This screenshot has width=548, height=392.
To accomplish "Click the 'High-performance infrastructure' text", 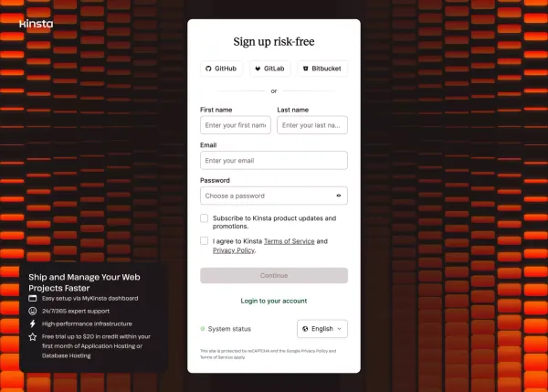I will (x=87, y=323).
